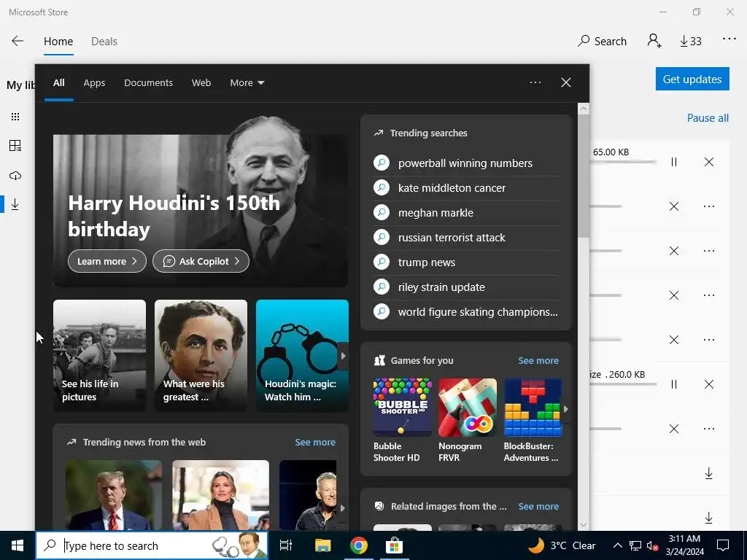747x560 pixels.
Task: Click the Microsoft Store taskbar icon
Action: click(x=395, y=545)
